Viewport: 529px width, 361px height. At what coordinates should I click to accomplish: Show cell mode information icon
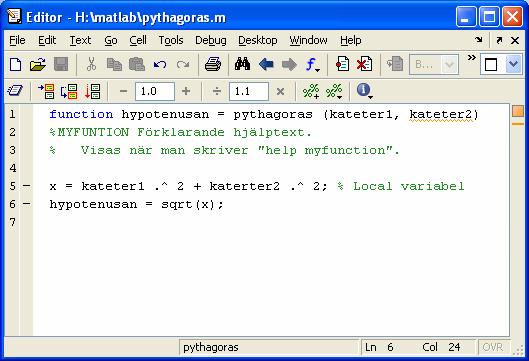point(364,91)
